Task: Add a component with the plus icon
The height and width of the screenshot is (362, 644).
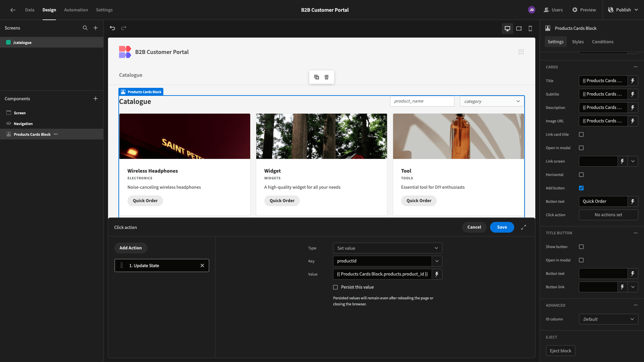Action: (96, 99)
